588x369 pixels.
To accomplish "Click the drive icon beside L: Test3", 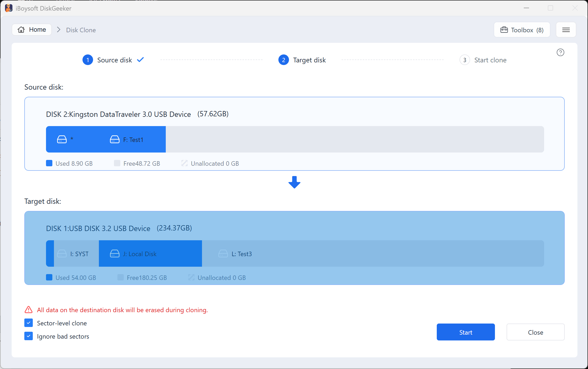I will pos(223,253).
